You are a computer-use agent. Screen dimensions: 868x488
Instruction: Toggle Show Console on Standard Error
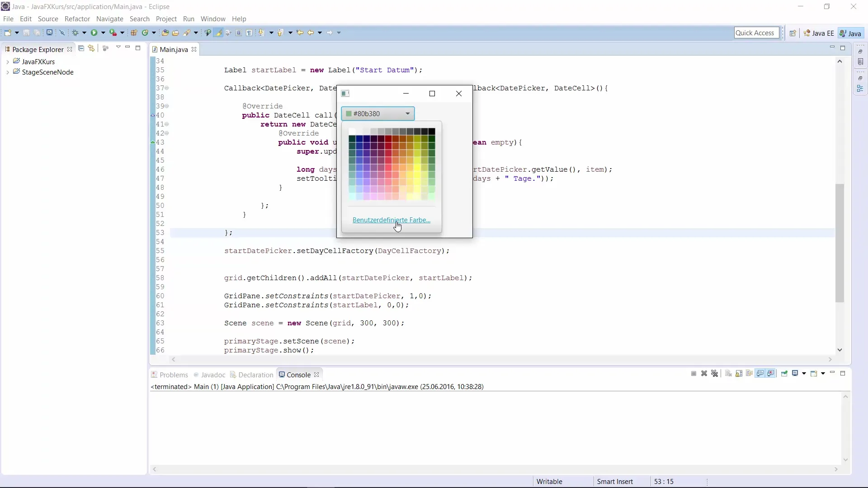[771, 373]
